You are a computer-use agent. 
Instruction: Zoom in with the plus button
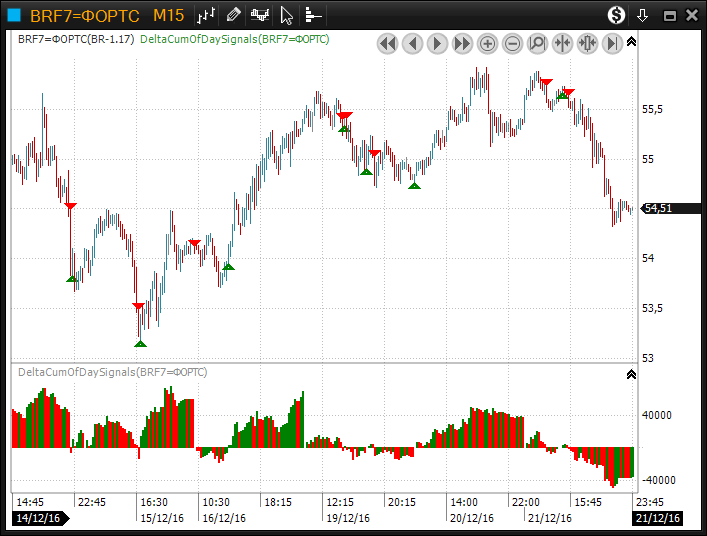487,43
